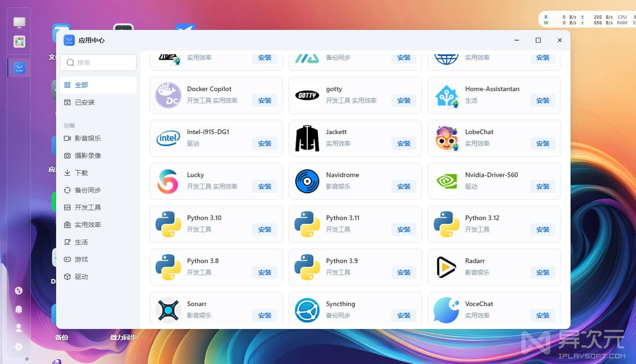Image resolution: width=636 pixels, height=364 pixels.
Task: Choose the 驱动 drivers category
Action: click(81, 277)
